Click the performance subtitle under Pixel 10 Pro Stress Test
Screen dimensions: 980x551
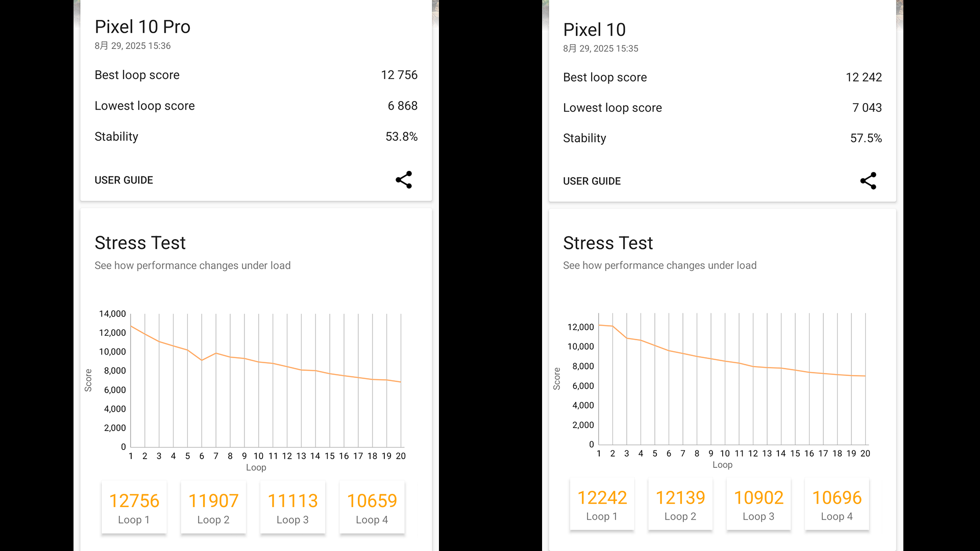tap(192, 265)
